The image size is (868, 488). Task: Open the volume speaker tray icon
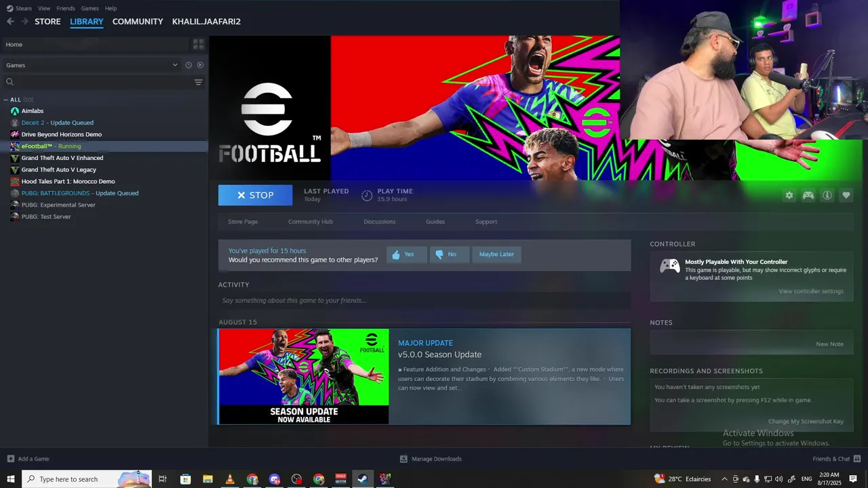tap(778, 479)
